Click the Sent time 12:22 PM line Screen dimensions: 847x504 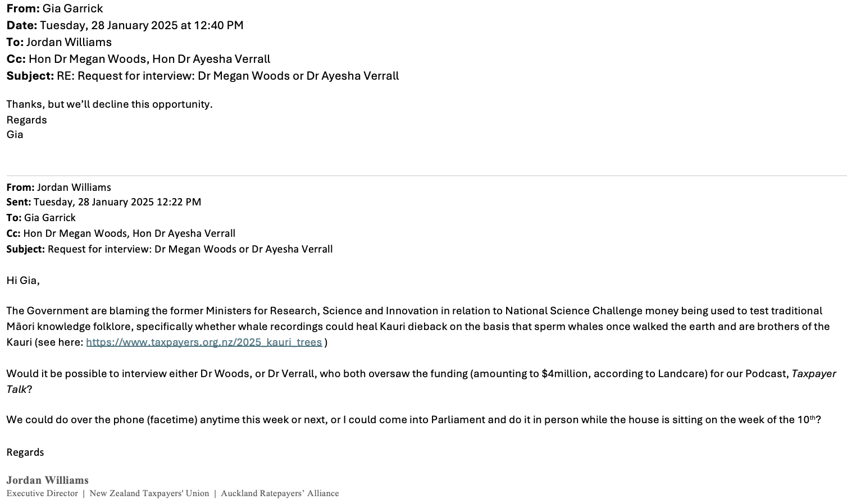[103, 201]
